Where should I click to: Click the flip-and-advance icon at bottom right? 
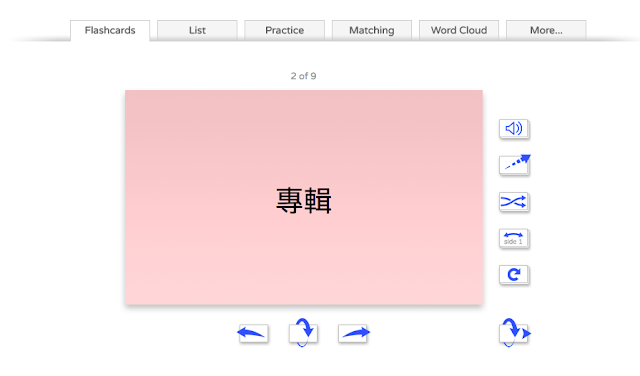514,332
